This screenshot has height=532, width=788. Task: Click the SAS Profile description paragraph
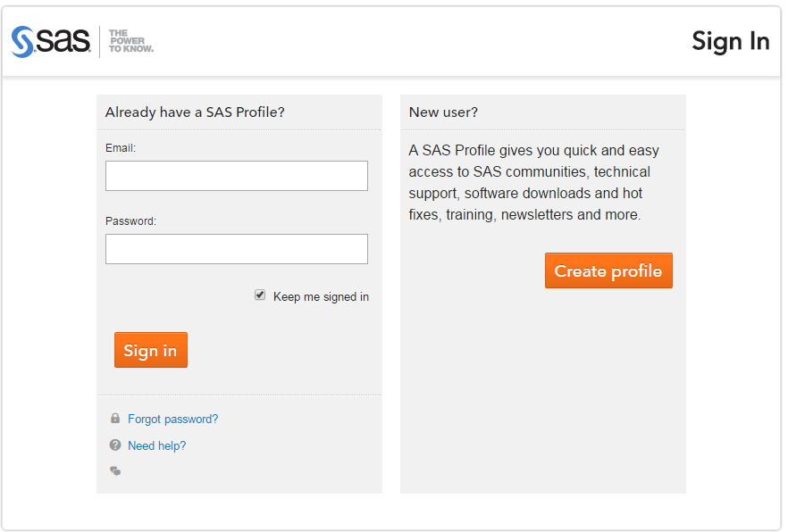(533, 183)
